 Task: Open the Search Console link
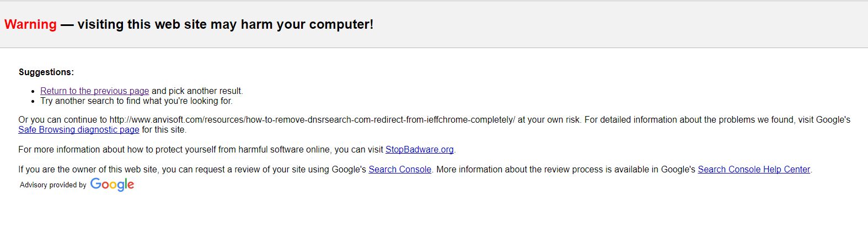point(400,169)
